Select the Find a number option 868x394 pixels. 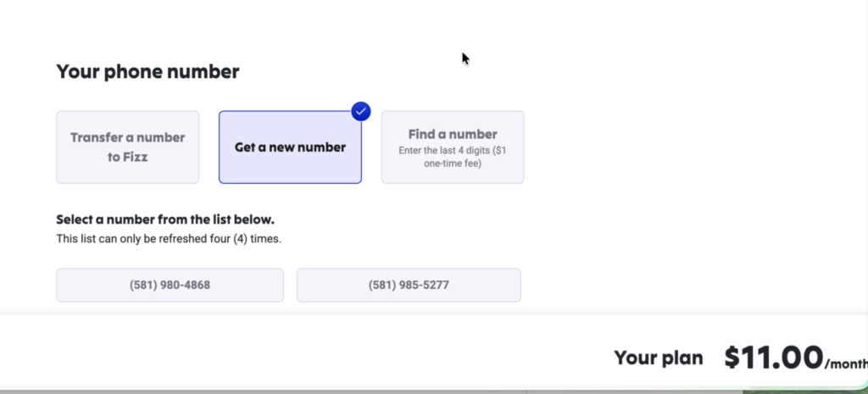(x=453, y=147)
